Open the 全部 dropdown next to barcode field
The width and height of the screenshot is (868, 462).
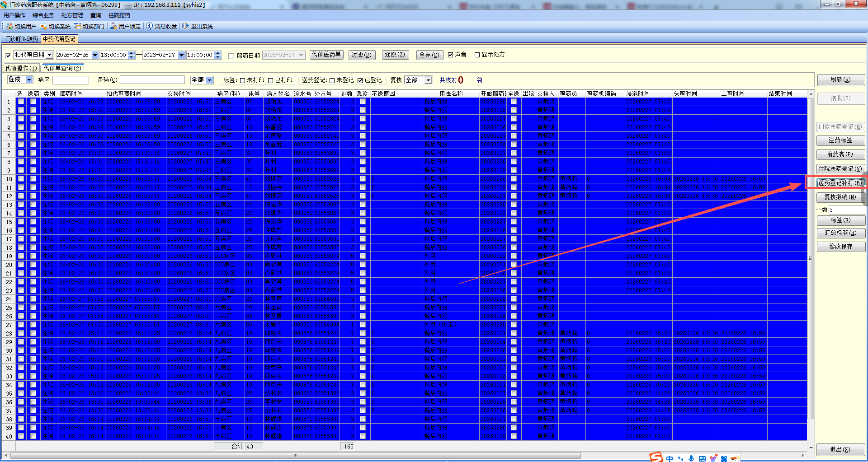coord(210,80)
